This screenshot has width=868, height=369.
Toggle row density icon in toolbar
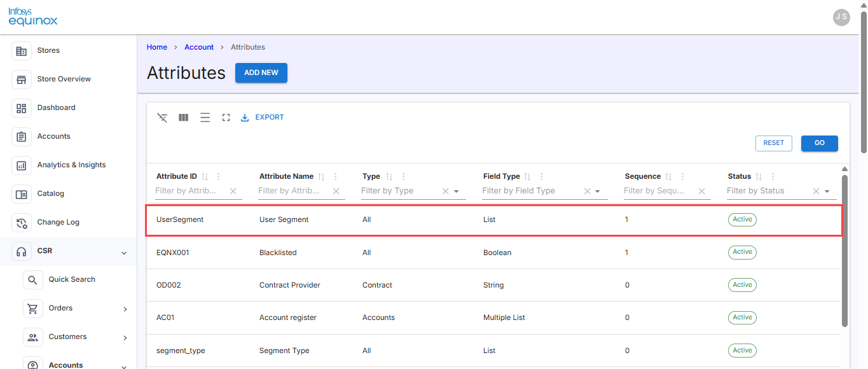pyautogui.click(x=205, y=118)
